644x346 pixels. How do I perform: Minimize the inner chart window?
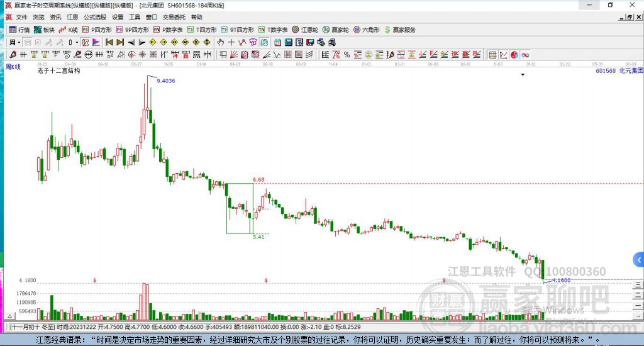pyautogui.click(x=622, y=17)
